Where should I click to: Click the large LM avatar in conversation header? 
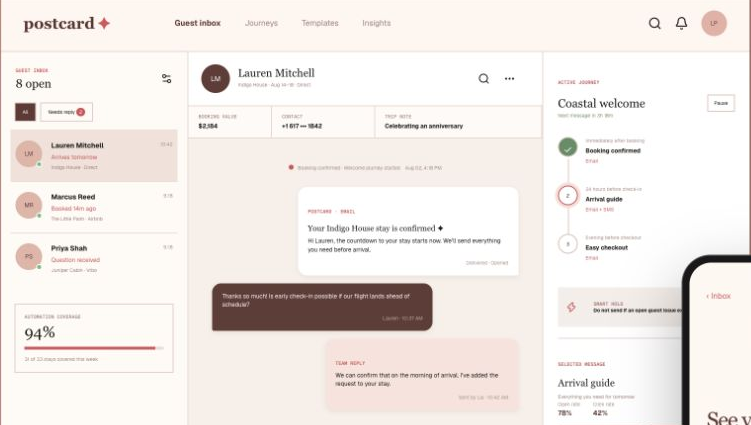(215, 79)
